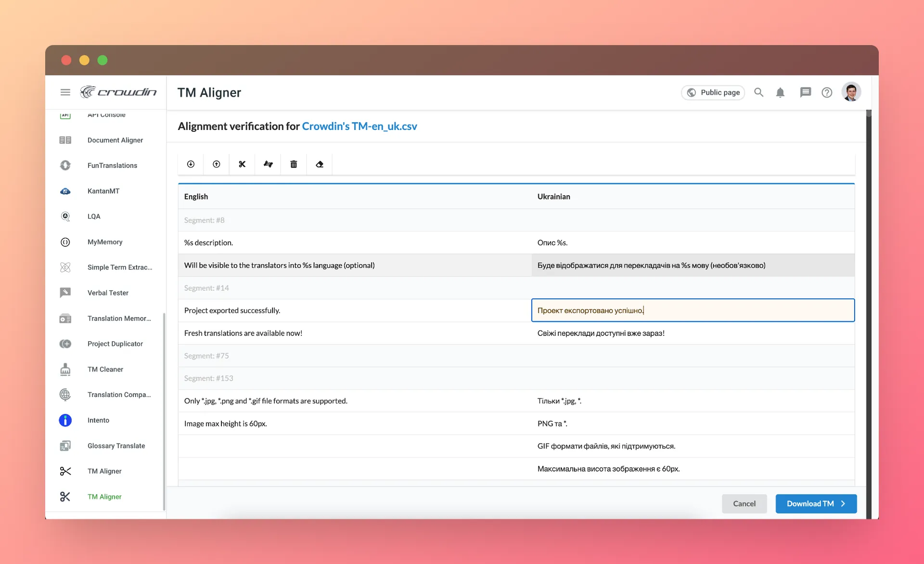Click the sidebar vertical scrollbar

(x=164, y=411)
